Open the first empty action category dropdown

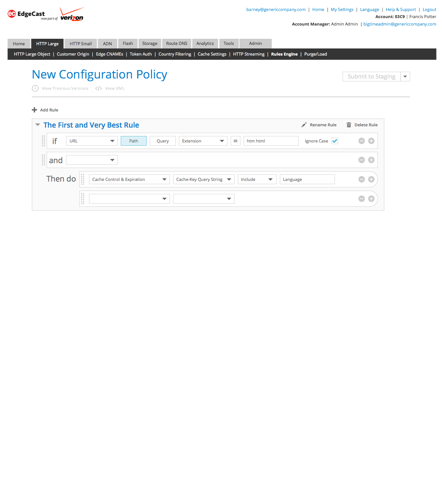(x=129, y=199)
